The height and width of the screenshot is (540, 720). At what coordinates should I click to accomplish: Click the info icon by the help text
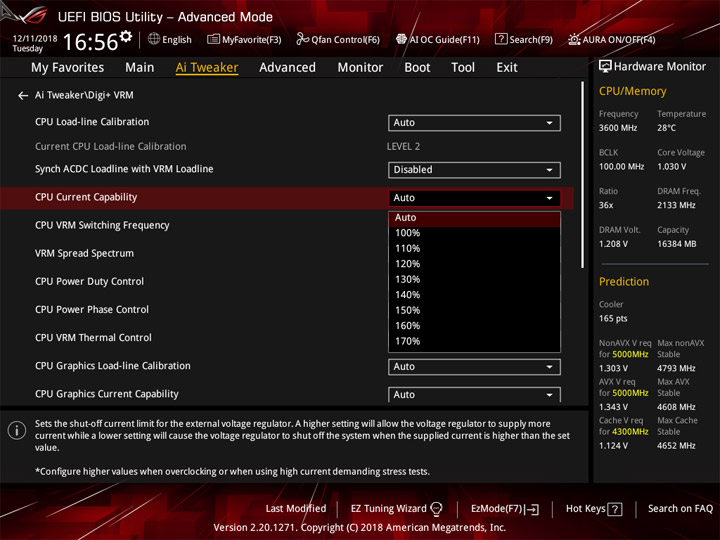[17, 430]
